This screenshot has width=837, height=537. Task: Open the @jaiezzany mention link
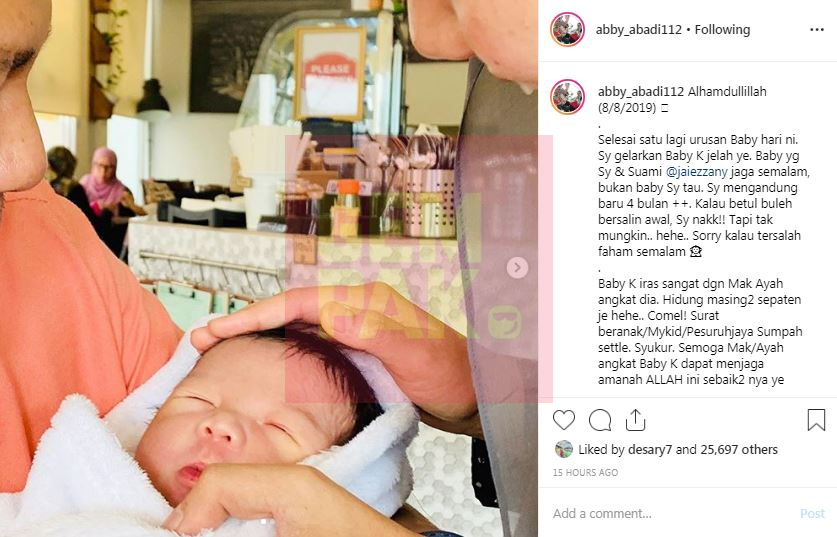click(697, 172)
